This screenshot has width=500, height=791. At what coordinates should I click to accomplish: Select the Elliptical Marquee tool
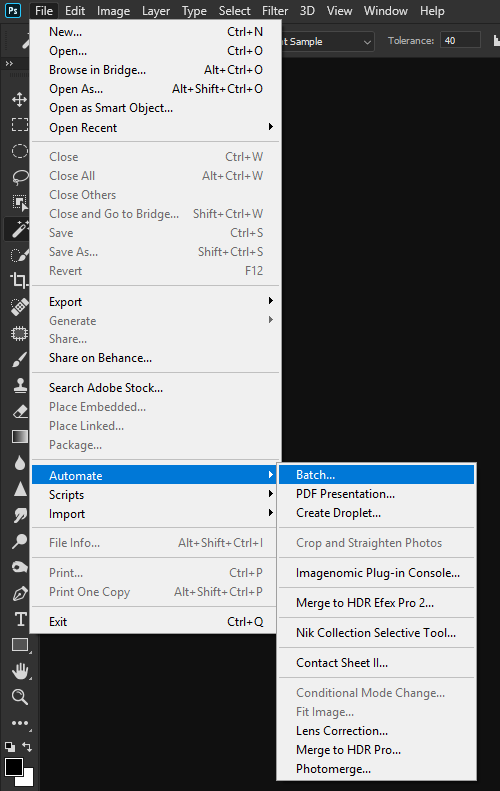click(x=20, y=151)
